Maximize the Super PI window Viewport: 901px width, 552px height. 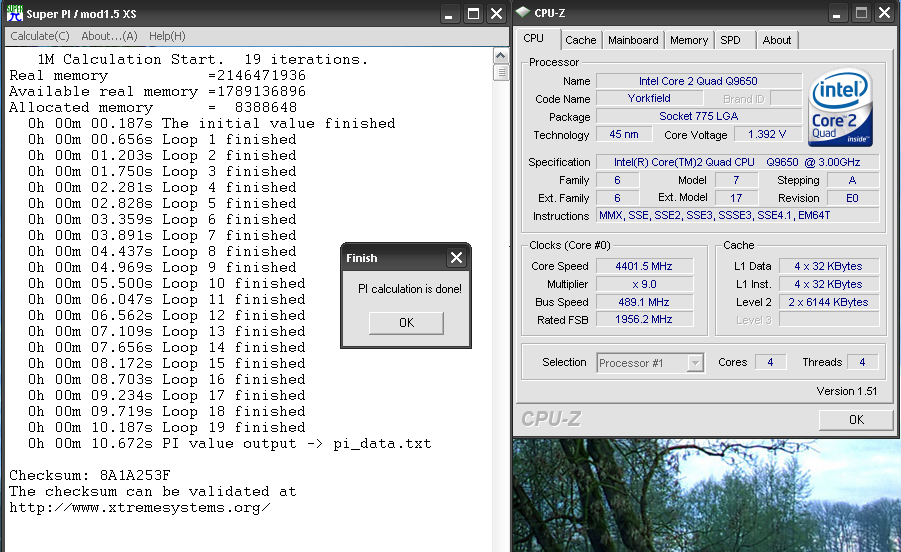473,14
